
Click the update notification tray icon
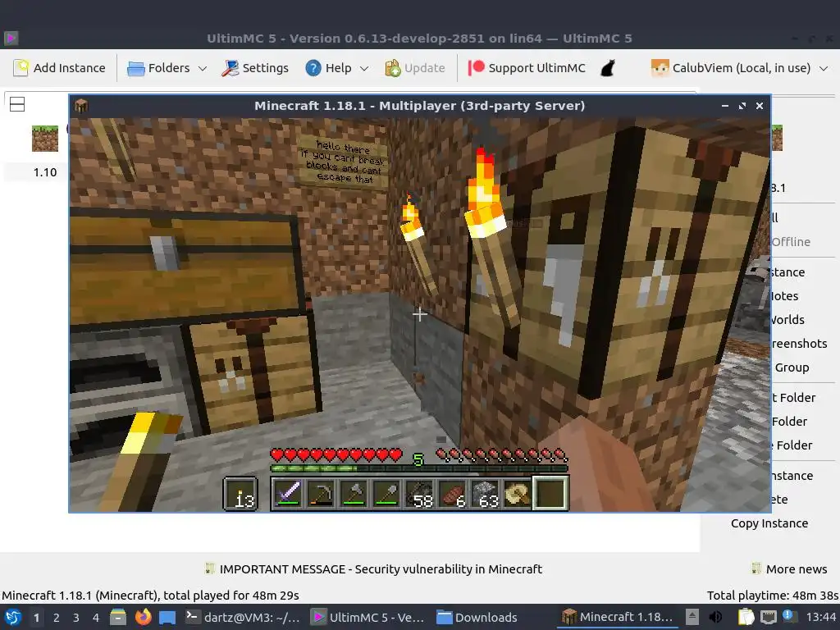(789, 616)
